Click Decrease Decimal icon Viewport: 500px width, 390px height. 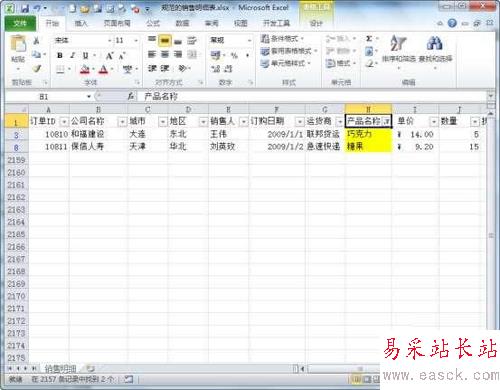(x=228, y=69)
